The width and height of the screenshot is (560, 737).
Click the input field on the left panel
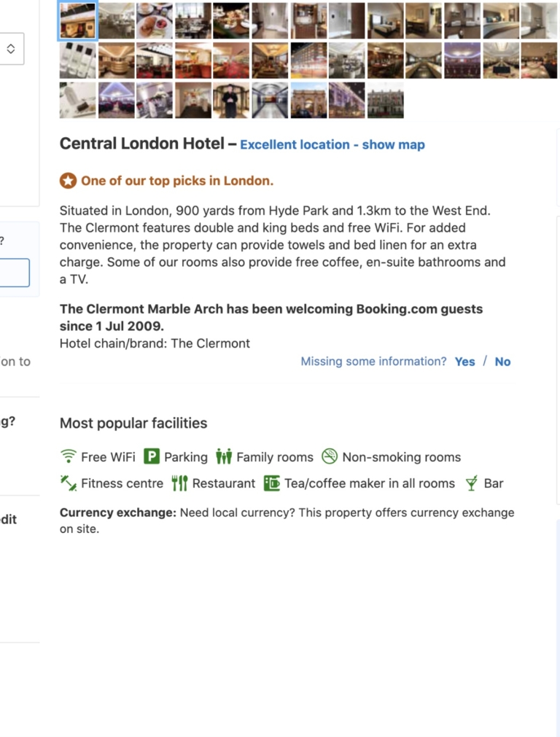(x=15, y=273)
